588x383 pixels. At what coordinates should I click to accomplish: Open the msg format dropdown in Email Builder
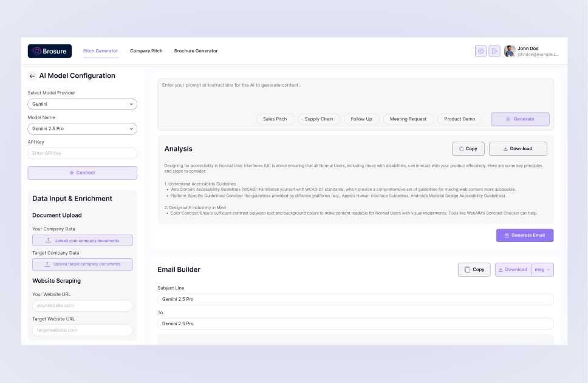(x=542, y=269)
